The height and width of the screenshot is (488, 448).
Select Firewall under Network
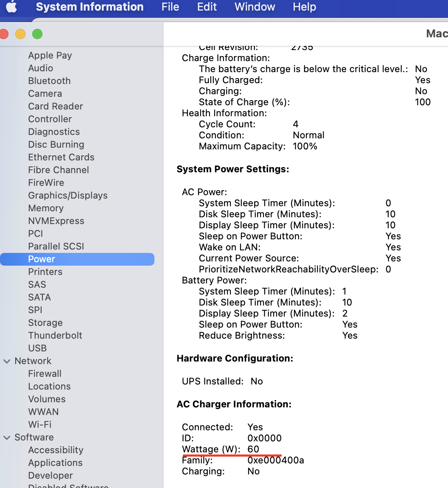click(x=45, y=373)
